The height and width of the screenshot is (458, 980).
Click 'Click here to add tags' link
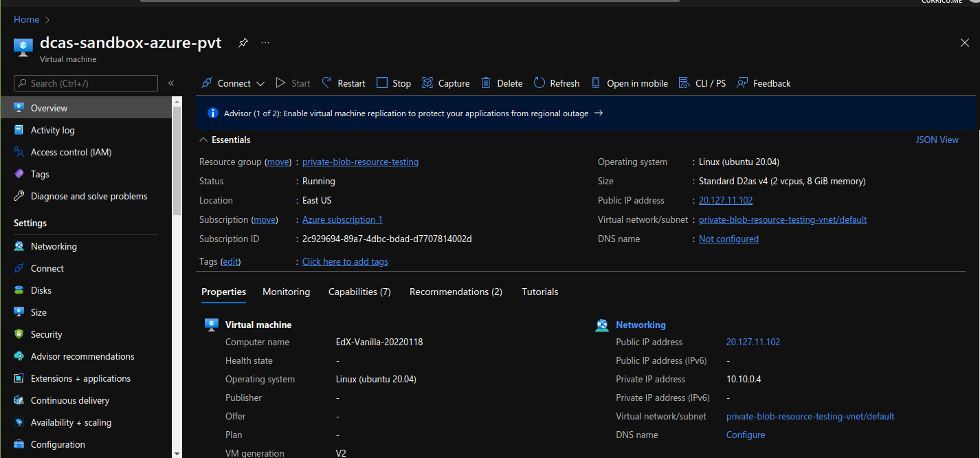coord(345,261)
